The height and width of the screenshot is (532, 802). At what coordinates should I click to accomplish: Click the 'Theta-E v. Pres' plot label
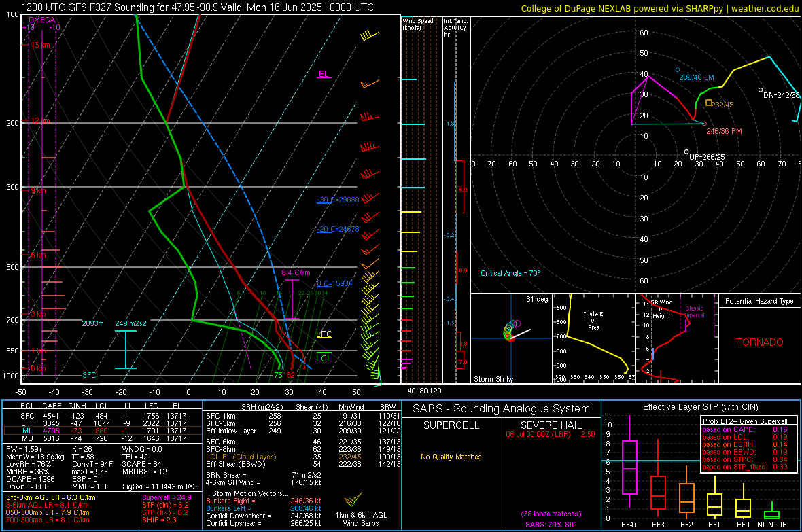[x=593, y=320]
